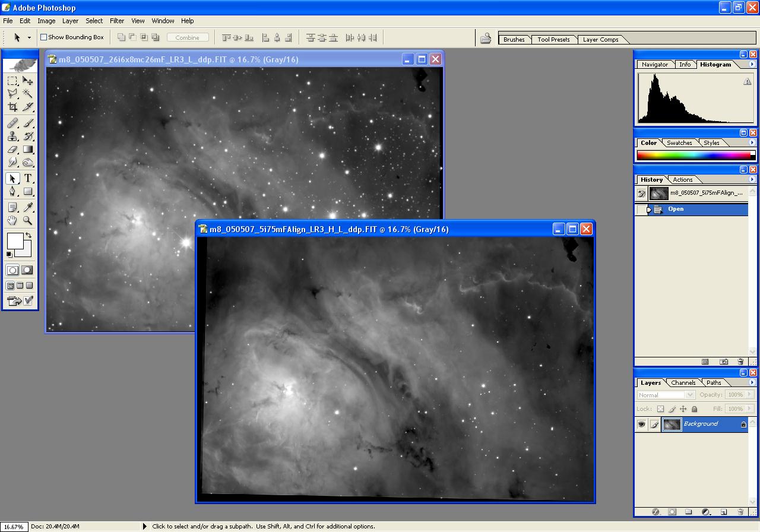Activate the Horizontal Type tool
The width and height of the screenshot is (760, 532).
click(x=28, y=179)
